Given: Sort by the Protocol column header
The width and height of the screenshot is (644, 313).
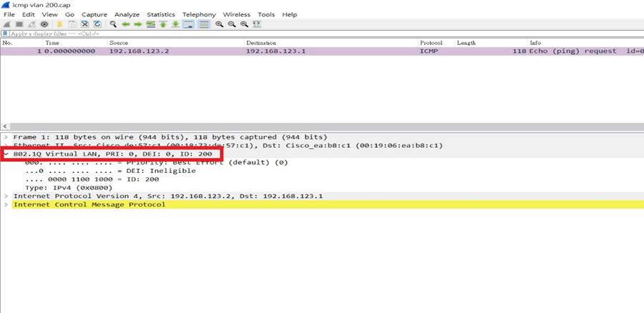Looking at the screenshot, I should click(436, 43).
